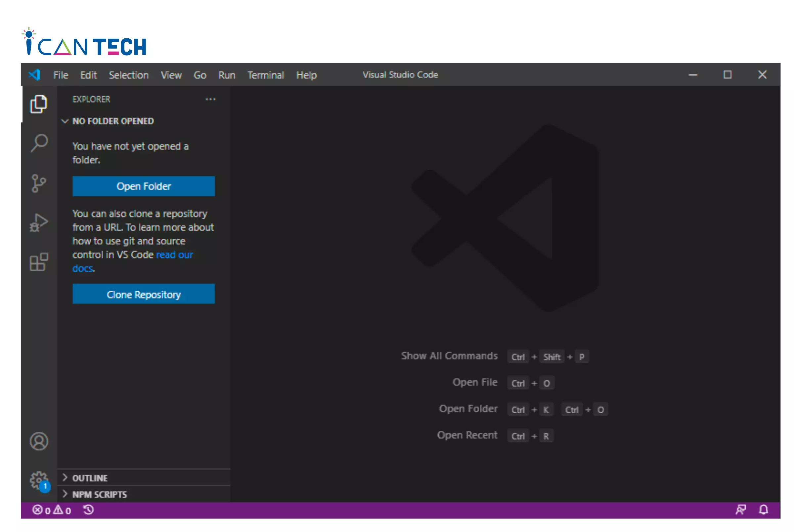Minimize the Visual Studio Code window
Image resolution: width=794 pixels, height=532 pixels.
(x=693, y=75)
